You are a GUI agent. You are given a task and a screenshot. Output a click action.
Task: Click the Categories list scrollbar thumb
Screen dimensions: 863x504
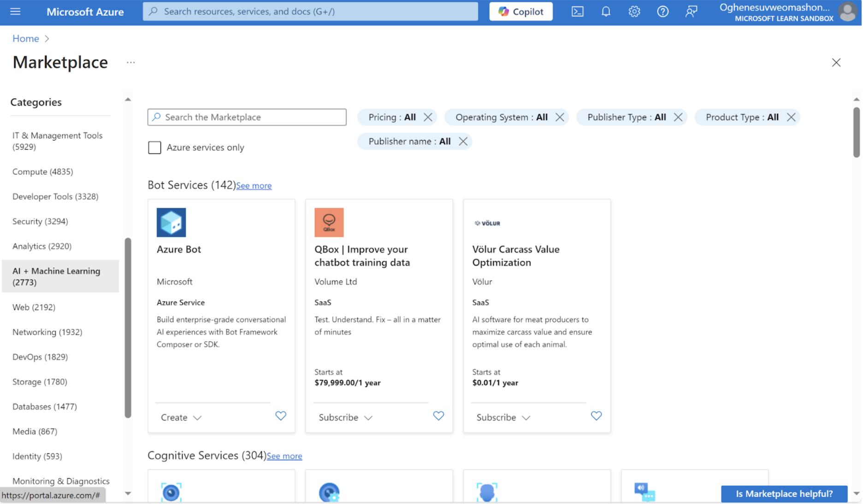pos(128,328)
